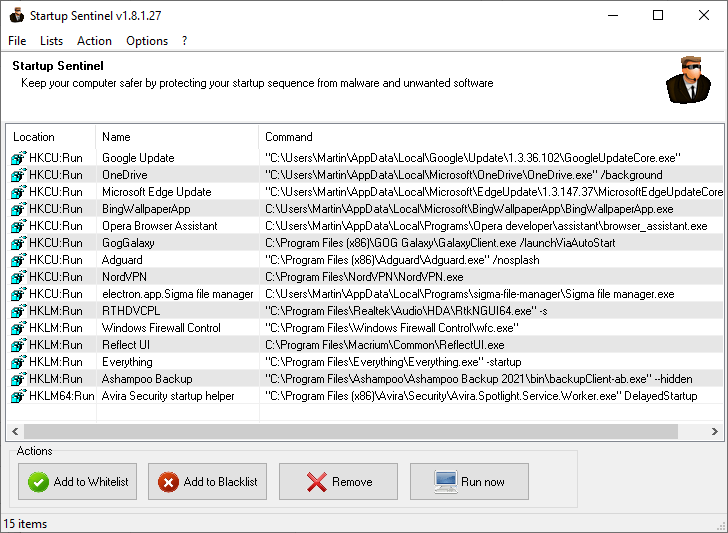Sort entries by the Location column header

click(x=34, y=137)
